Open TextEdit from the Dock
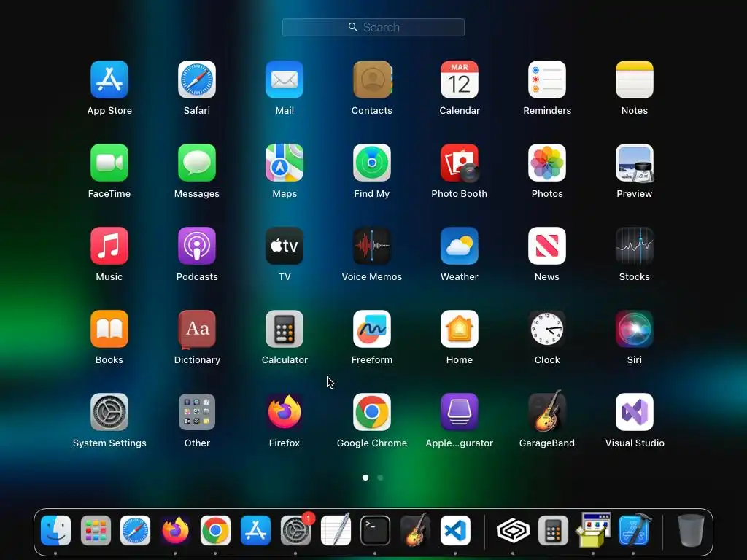Screen dimensions: 747x560 pyautogui.click(x=336, y=530)
